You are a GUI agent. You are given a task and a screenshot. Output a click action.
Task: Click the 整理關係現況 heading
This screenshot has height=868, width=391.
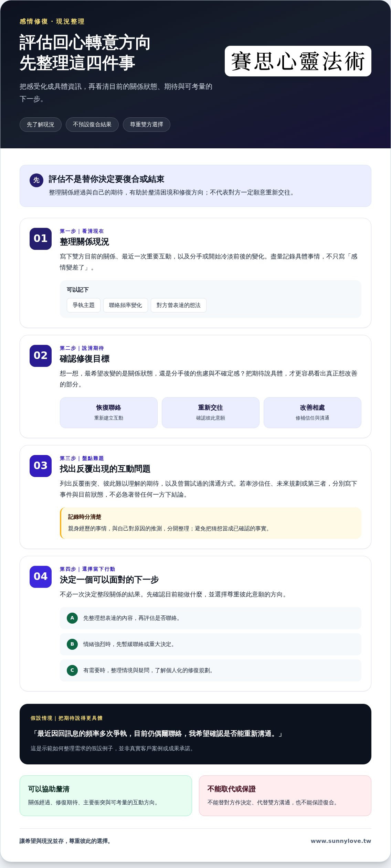pos(84,242)
